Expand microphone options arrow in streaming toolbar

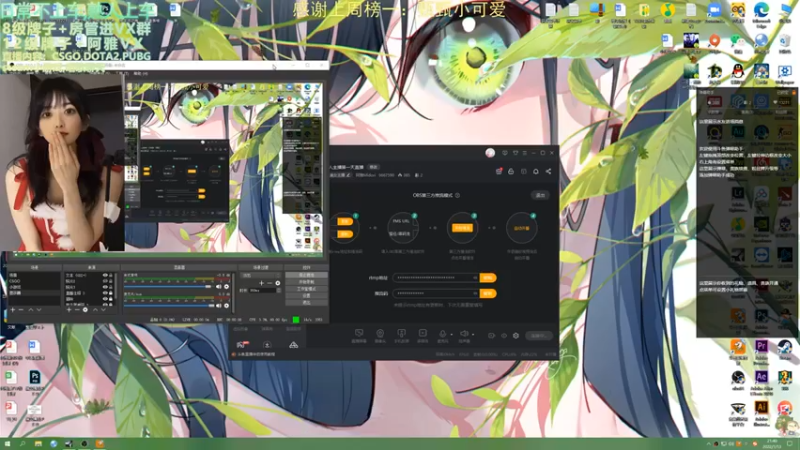tap(451, 335)
